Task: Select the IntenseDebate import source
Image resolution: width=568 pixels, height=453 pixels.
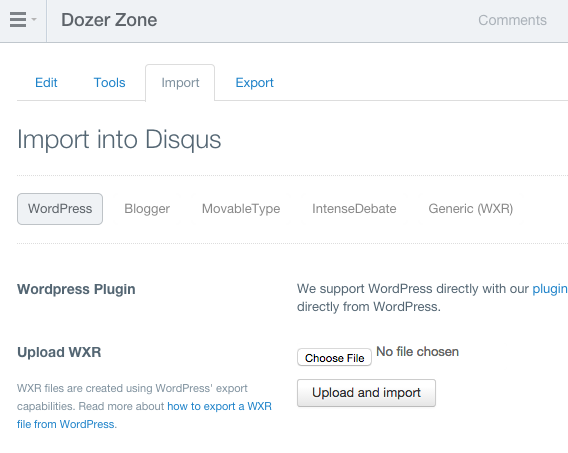Action: pyautogui.click(x=354, y=209)
